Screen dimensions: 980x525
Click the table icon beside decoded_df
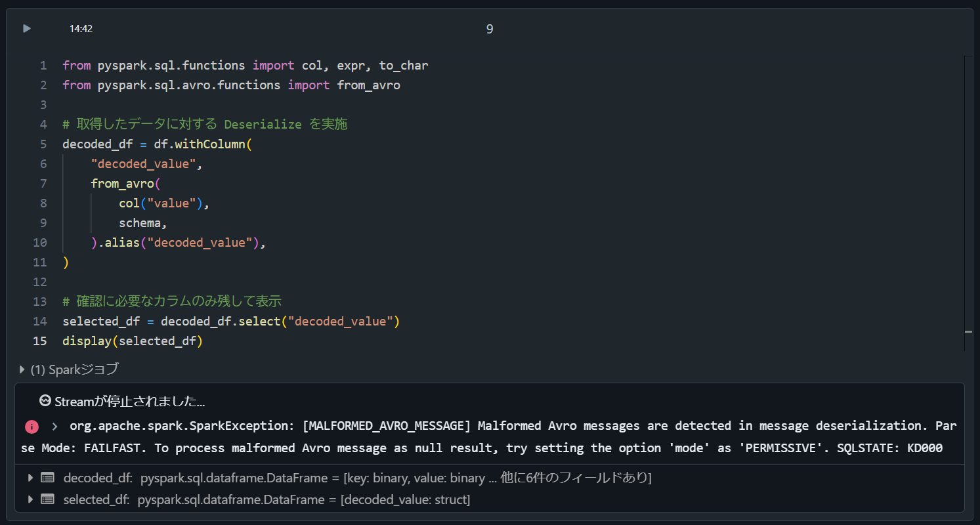click(x=47, y=477)
